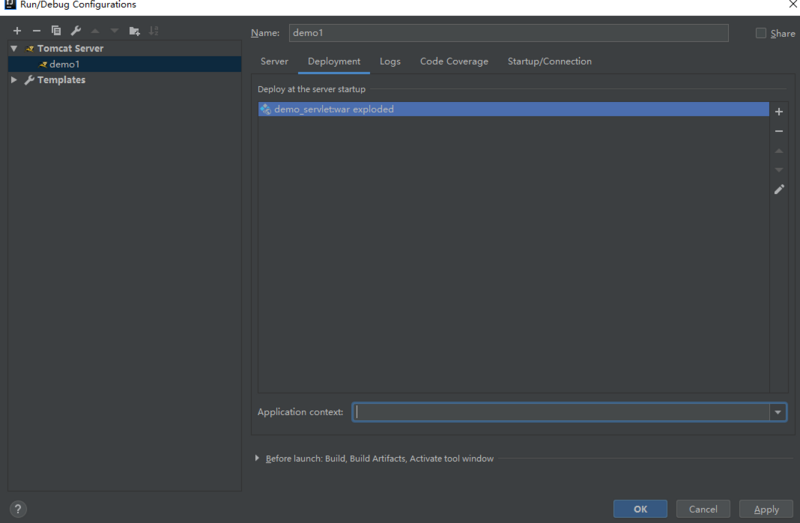Screen dimensions: 800x523
Task: Remove the selected configuration from the left toolbar
Action: pyautogui.click(x=36, y=31)
